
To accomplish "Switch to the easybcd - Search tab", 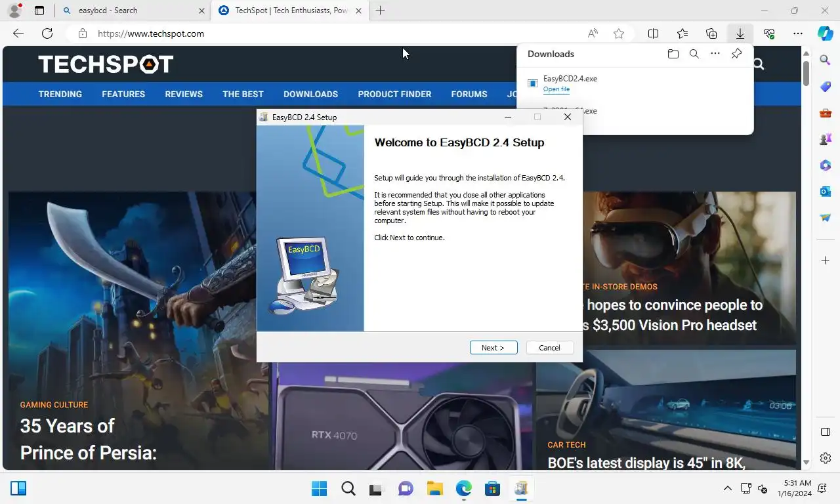I will [131, 10].
